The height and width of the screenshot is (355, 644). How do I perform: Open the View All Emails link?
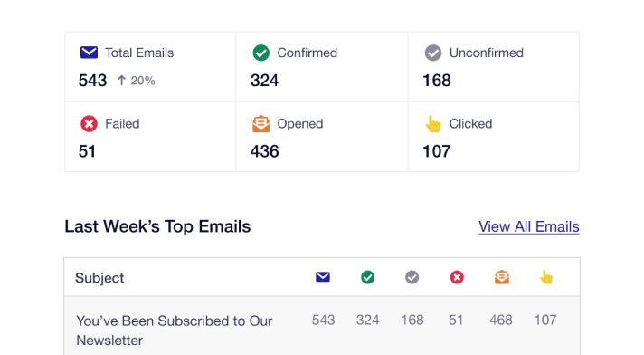coord(528,226)
